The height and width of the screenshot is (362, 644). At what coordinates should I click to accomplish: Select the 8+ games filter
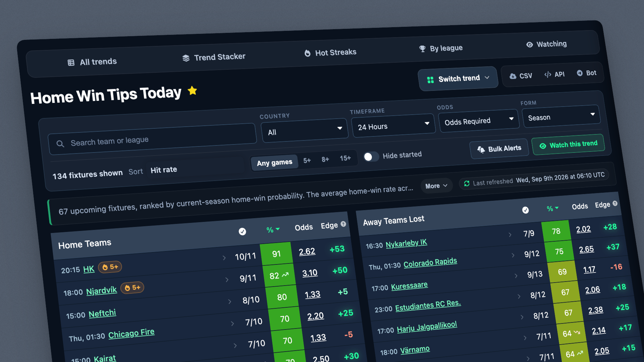click(325, 159)
